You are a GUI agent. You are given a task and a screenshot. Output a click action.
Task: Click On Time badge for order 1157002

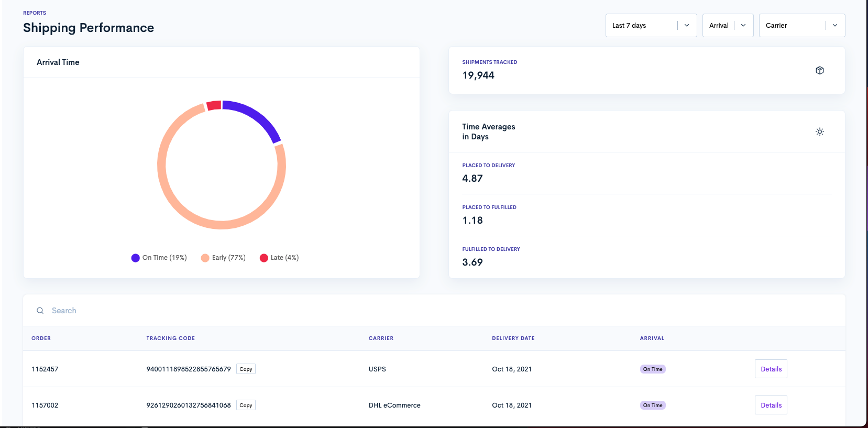(653, 405)
